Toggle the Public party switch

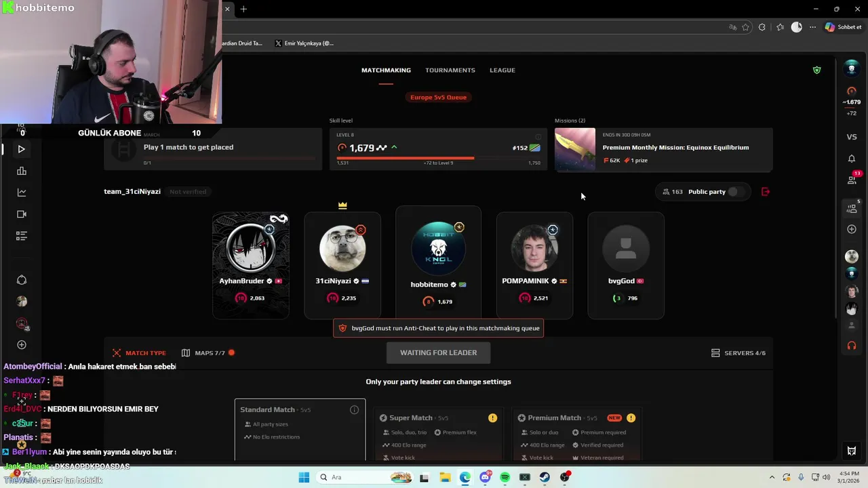(735, 192)
